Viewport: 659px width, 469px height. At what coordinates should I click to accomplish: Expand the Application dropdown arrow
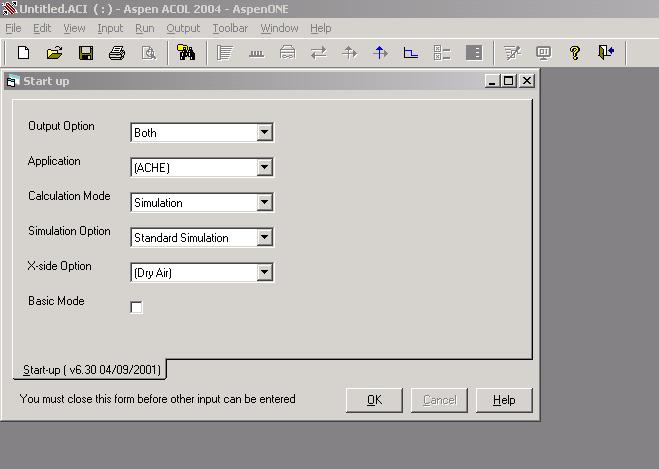point(264,167)
